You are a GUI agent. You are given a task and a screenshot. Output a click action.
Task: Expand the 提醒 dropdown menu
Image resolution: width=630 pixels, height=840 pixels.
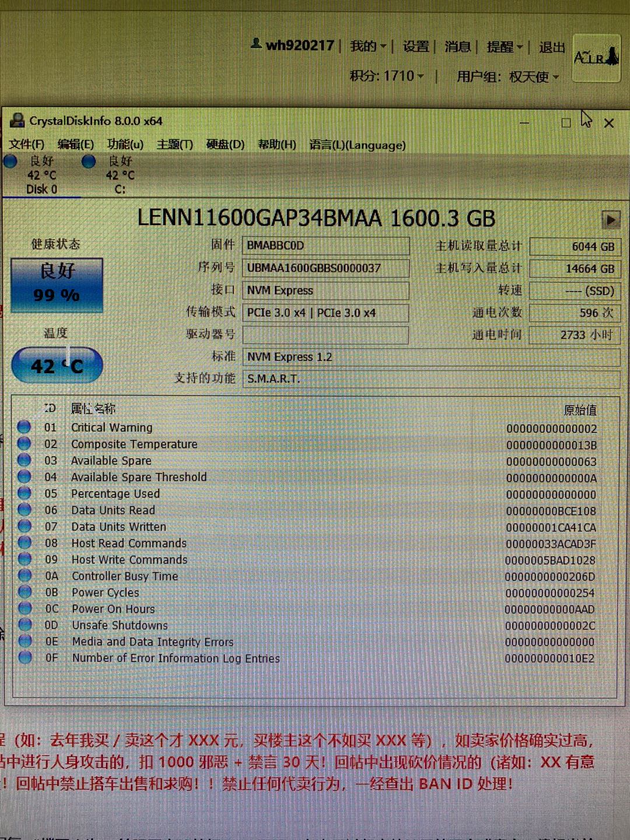coord(505,47)
